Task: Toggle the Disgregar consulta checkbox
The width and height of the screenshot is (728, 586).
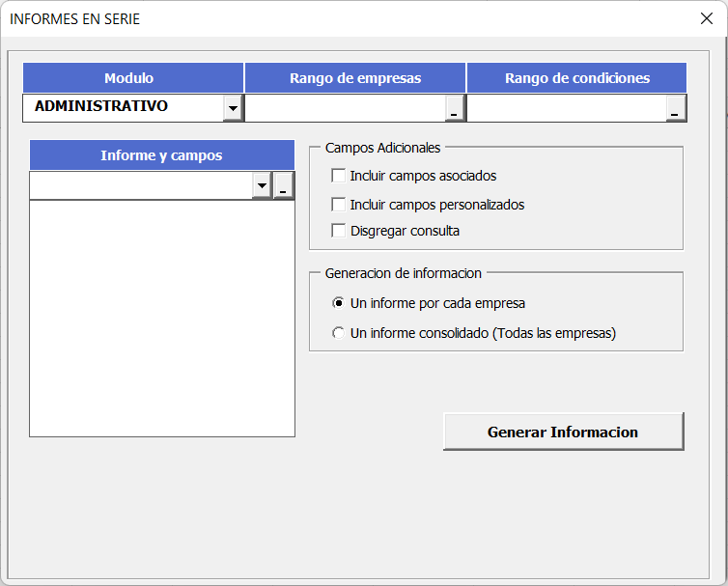Action: tap(338, 231)
